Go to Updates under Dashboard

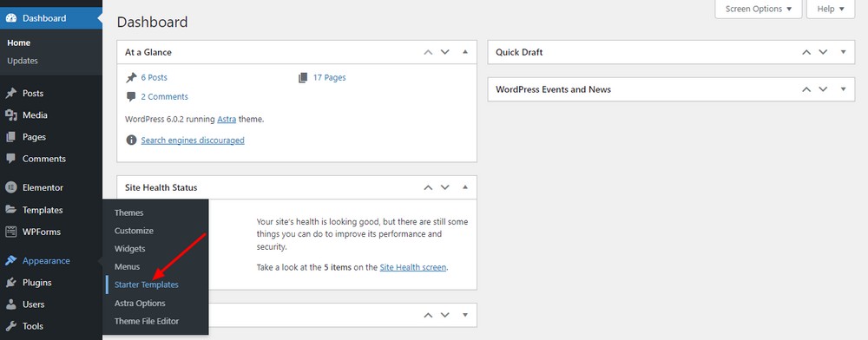[23, 61]
